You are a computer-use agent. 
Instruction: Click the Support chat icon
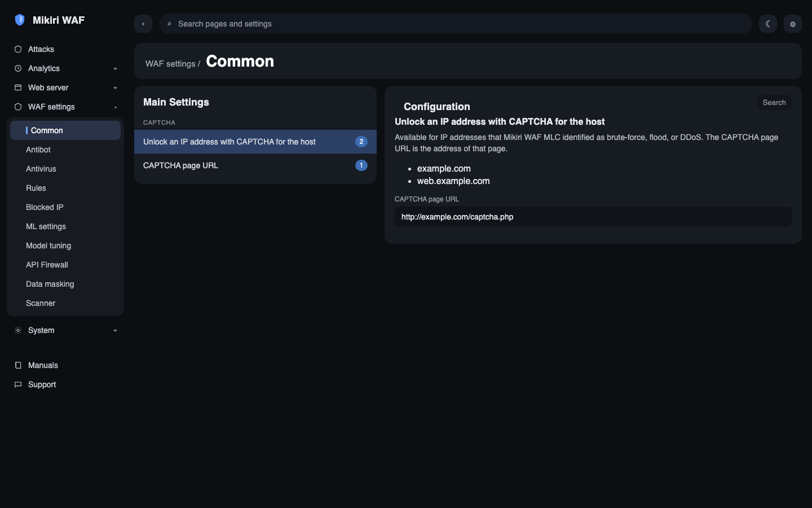pos(18,384)
